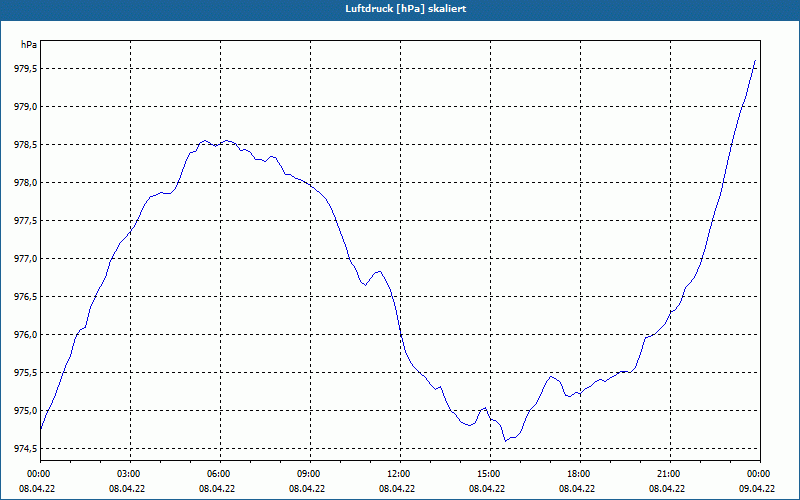Image resolution: width=800 pixels, height=500 pixels.
Task: Click the 00:00 label above 09.04.22
Action: pyautogui.click(x=757, y=474)
